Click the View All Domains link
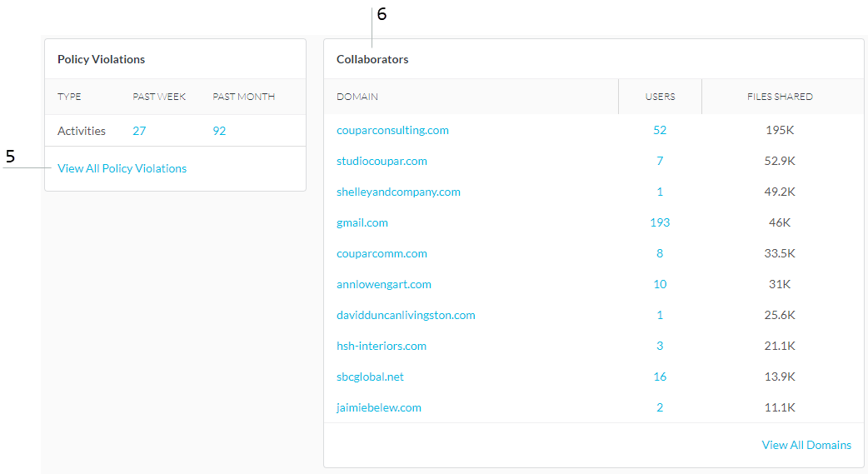 pos(806,445)
